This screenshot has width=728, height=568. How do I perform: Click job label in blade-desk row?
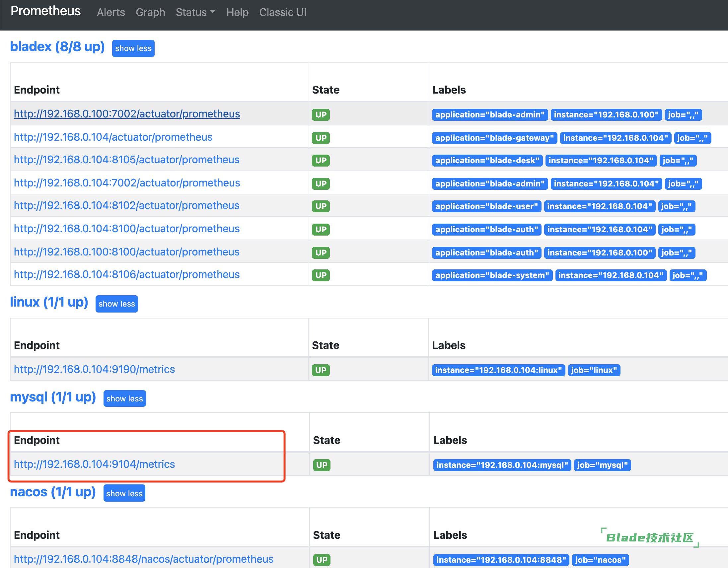(678, 161)
